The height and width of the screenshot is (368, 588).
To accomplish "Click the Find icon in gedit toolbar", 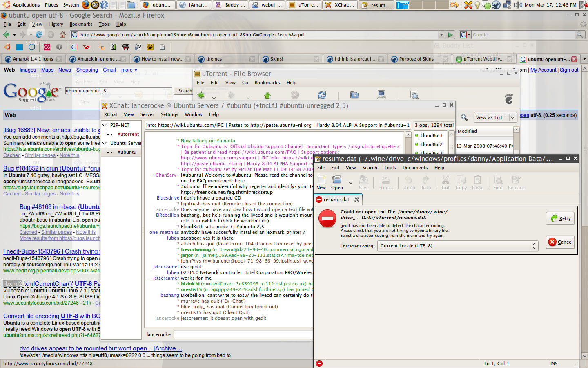I will [x=498, y=180].
